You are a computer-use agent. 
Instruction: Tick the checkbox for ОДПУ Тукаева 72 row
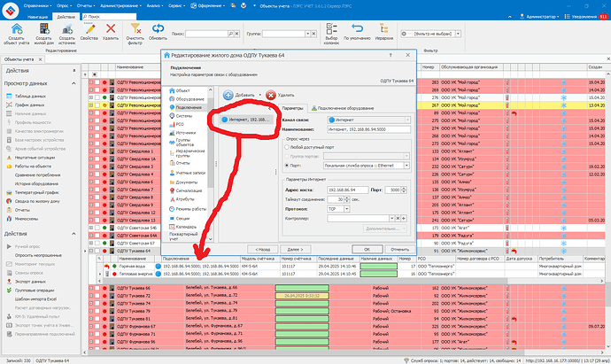(x=97, y=296)
